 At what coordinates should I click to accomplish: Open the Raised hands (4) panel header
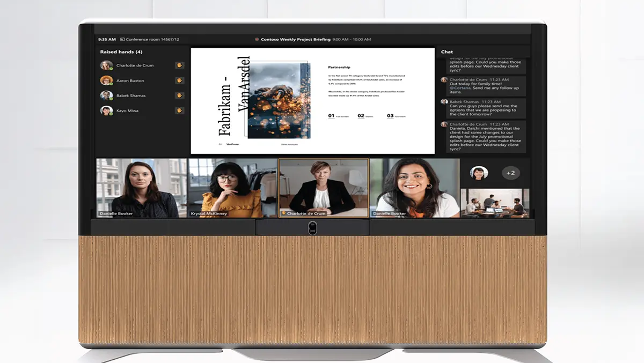tap(121, 52)
